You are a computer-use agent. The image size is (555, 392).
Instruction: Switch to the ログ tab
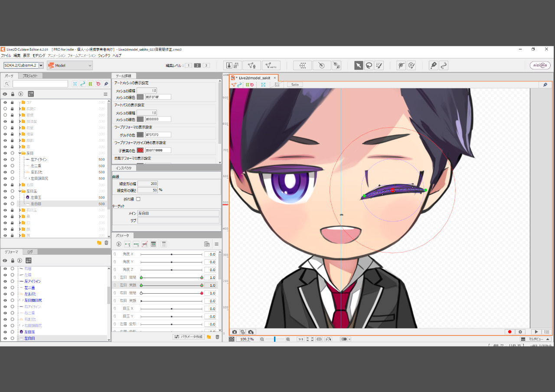(x=30, y=252)
